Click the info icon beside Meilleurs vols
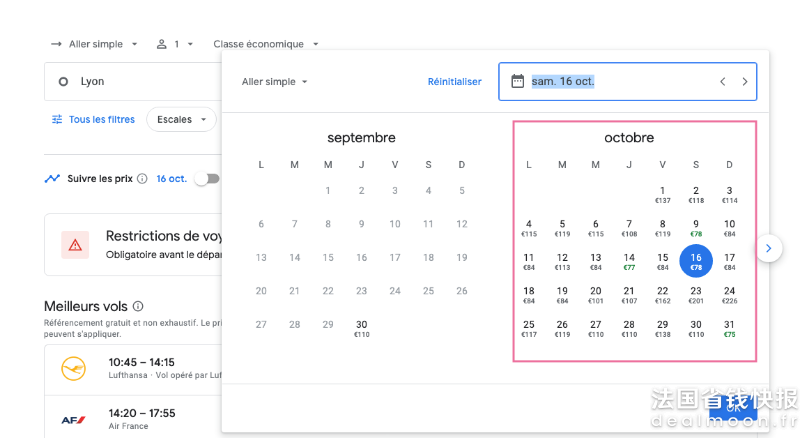 138,306
